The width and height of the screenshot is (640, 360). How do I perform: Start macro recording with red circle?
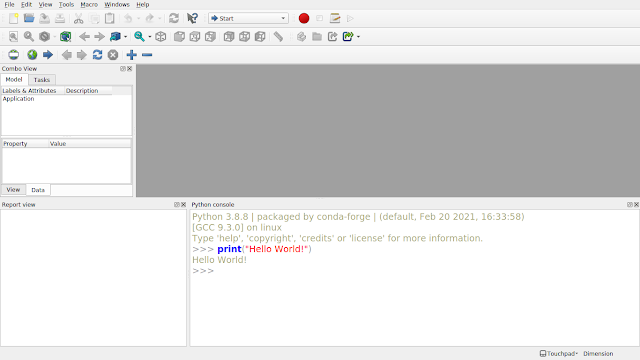304,18
